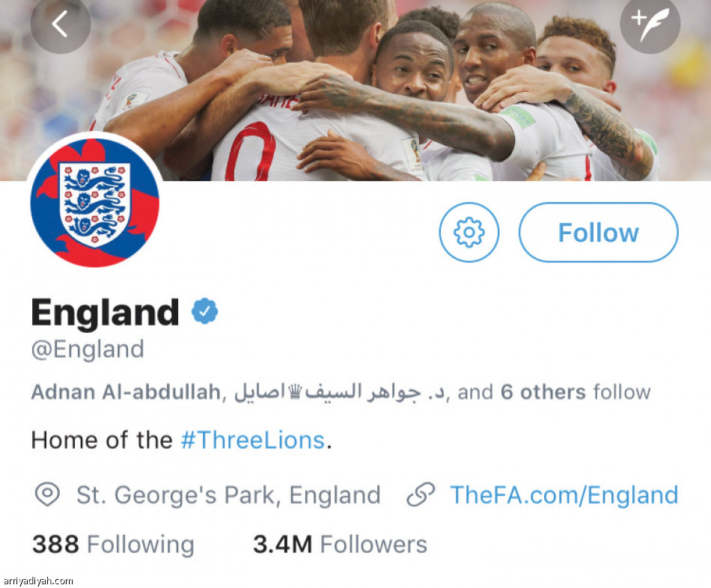Image resolution: width=711 pixels, height=588 pixels.
Task: Open the #ThreeLions hashtag
Action: [253, 440]
